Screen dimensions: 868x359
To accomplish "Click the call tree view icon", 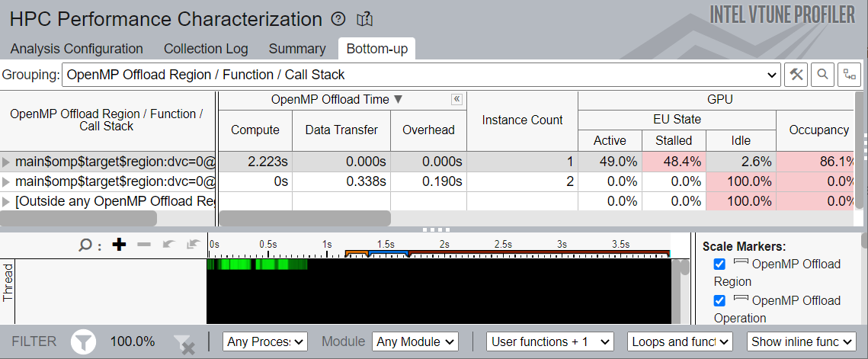I will tap(849, 75).
